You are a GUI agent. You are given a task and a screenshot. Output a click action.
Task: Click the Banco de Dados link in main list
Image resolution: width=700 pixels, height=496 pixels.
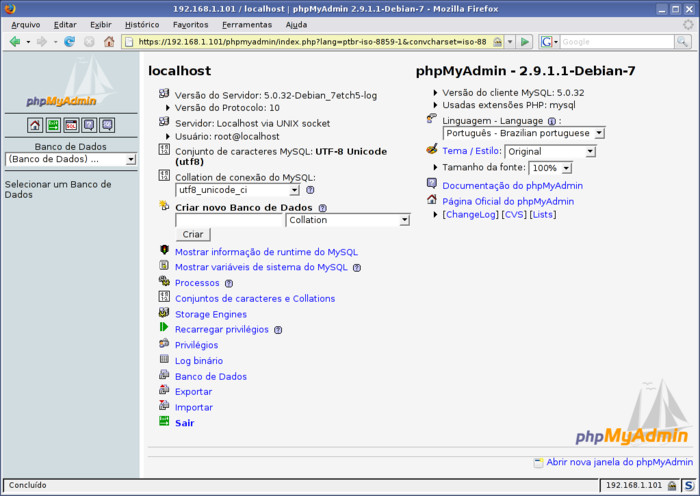click(211, 376)
